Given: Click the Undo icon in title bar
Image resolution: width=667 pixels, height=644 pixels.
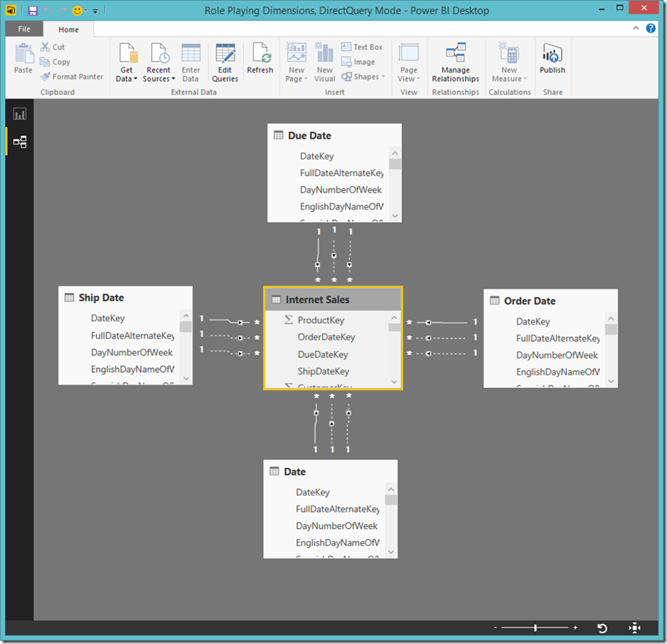Looking at the screenshot, I should [48, 11].
